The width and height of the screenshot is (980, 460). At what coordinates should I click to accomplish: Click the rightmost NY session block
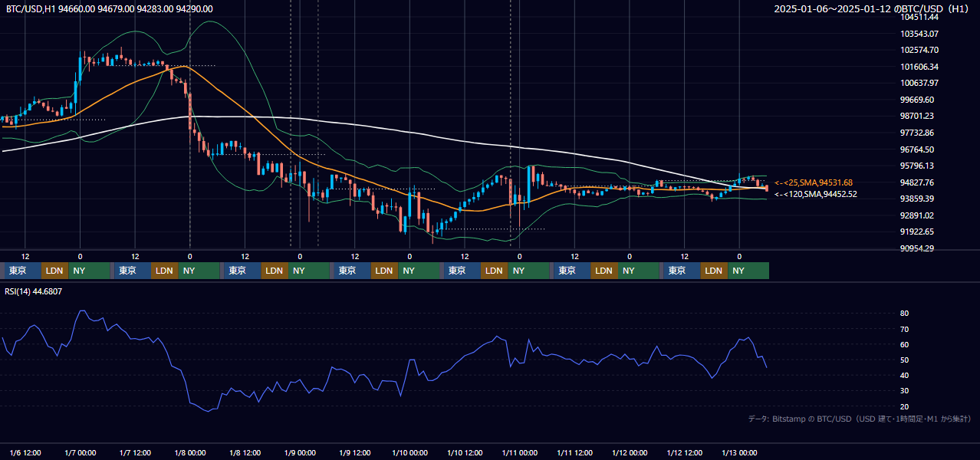pyautogui.click(x=749, y=271)
